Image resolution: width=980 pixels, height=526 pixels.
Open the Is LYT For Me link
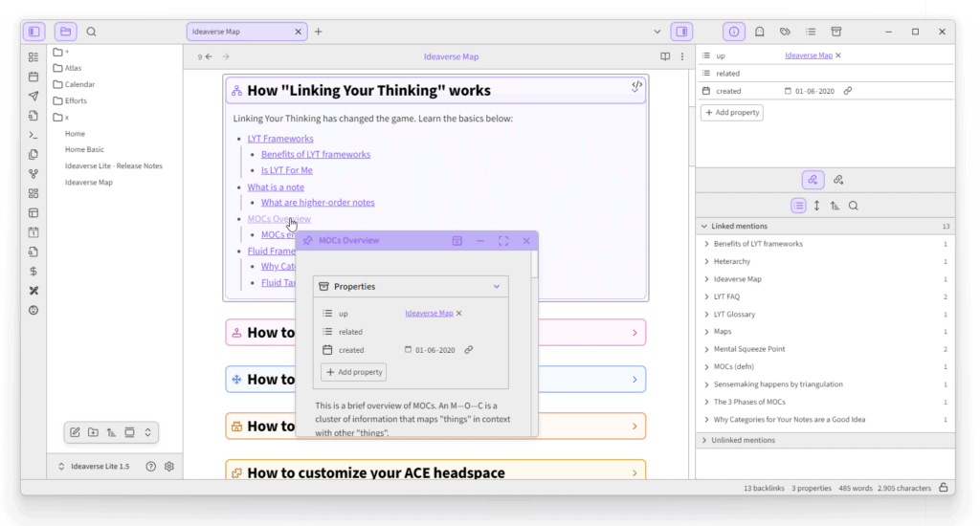[287, 170]
